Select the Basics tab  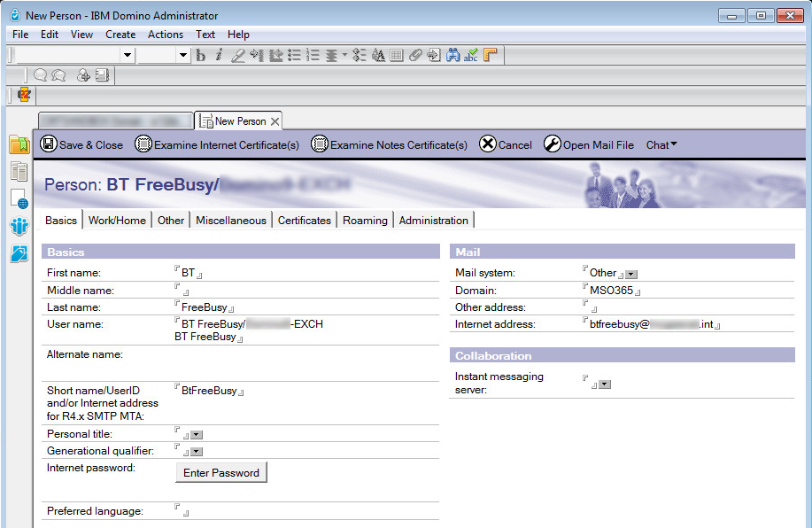coord(61,221)
